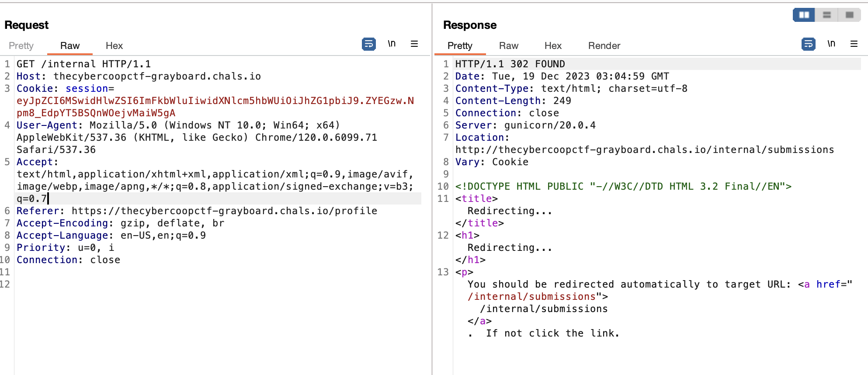Screen dimensions: 868x375
Task: Click the Response panel heading
Action: 470,25
